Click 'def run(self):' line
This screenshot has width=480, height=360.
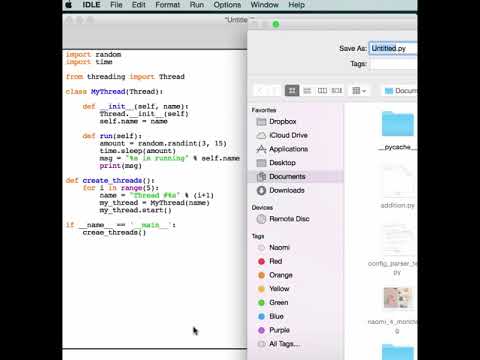(112, 136)
